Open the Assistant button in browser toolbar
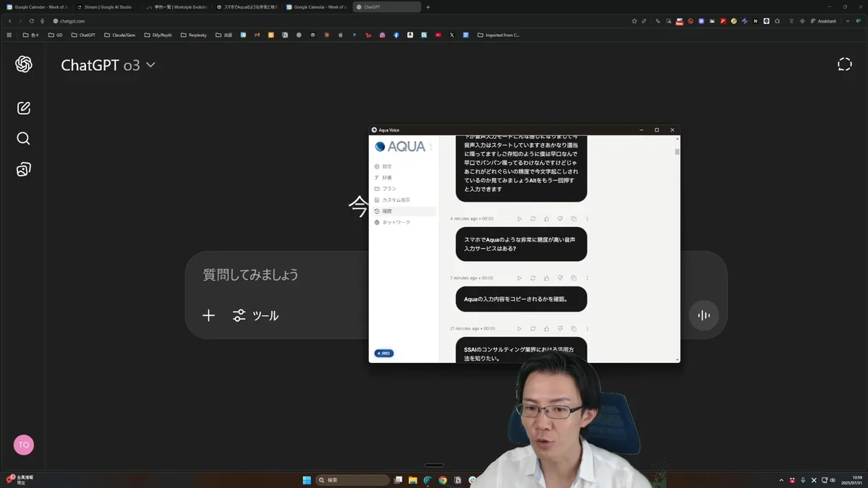The height and width of the screenshot is (488, 868). pos(823,21)
